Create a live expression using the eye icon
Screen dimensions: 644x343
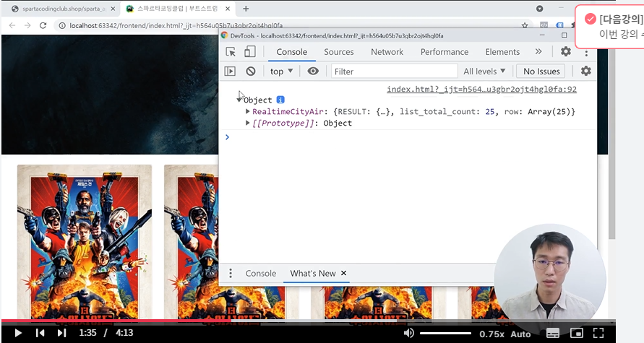tap(313, 71)
